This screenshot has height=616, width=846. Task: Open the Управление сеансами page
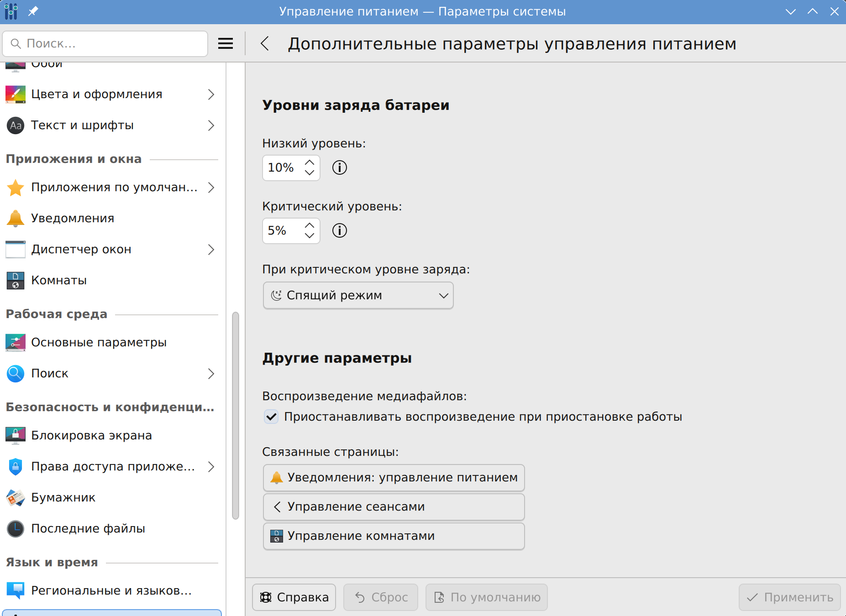pos(394,507)
